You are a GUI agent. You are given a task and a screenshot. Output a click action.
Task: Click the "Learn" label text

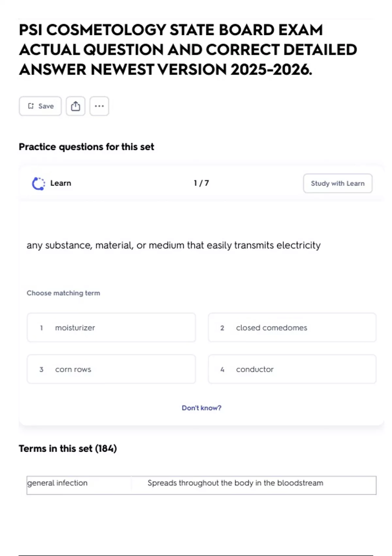point(61,183)
